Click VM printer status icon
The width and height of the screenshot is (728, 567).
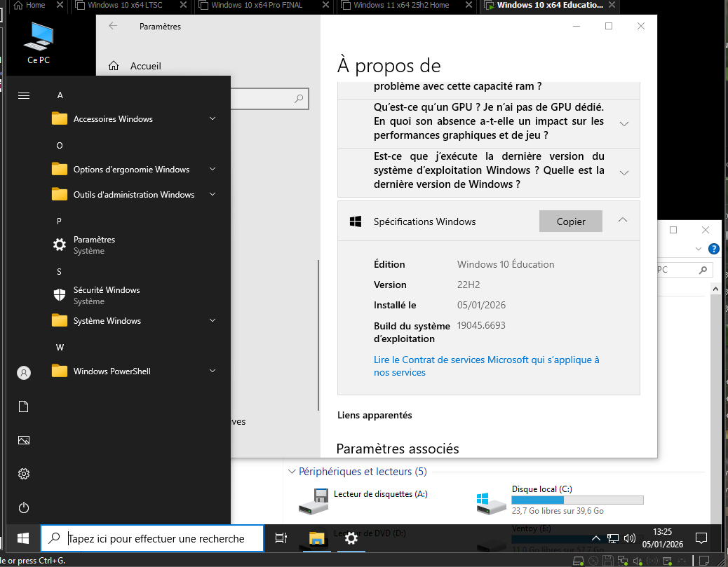(667, 561)
